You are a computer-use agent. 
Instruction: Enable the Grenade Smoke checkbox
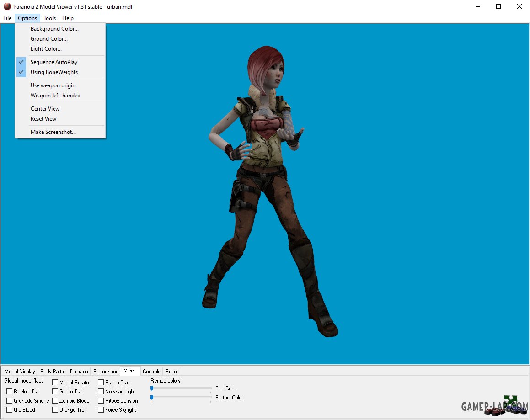click(10, 401)
